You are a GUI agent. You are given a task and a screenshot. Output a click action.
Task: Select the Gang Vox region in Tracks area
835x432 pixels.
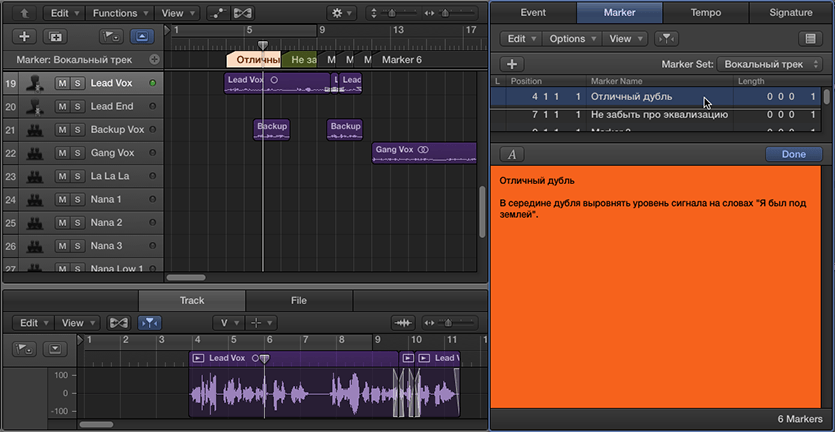(424, 153)
